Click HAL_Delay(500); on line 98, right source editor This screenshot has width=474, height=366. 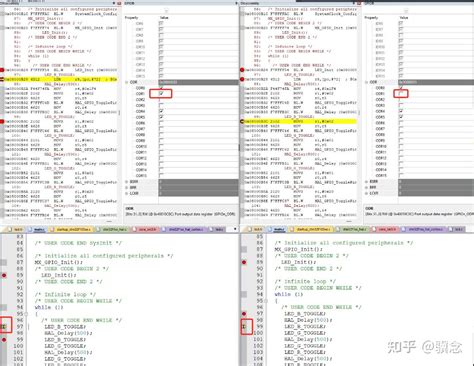coord(308,320)
